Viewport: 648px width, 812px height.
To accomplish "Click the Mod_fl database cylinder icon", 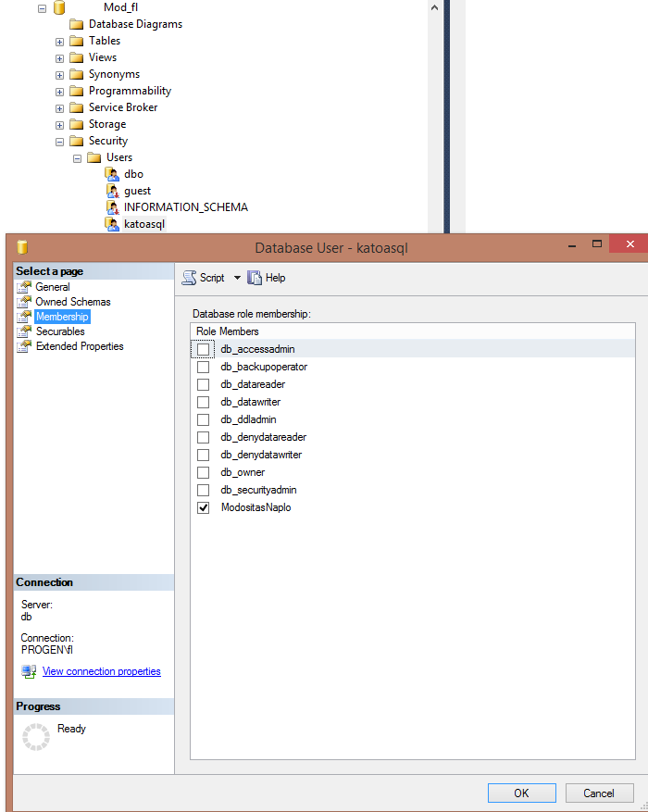I will [x=59, y=7].
